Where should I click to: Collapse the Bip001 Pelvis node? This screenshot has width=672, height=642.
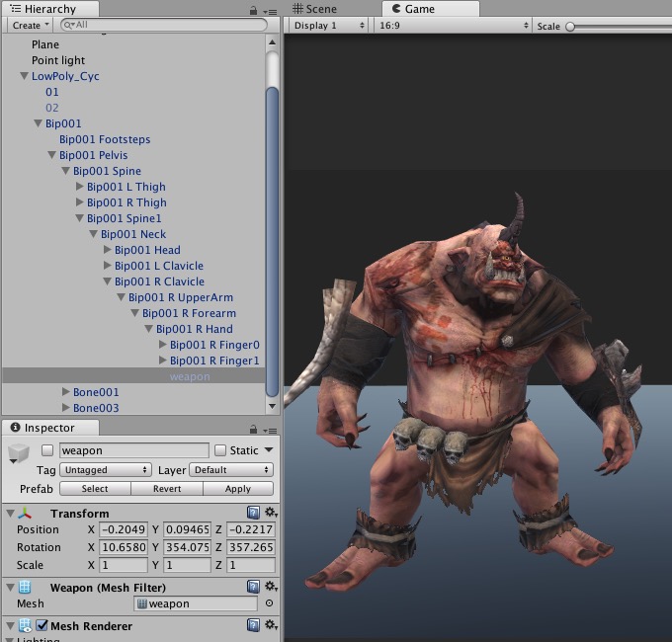[51, 155]
